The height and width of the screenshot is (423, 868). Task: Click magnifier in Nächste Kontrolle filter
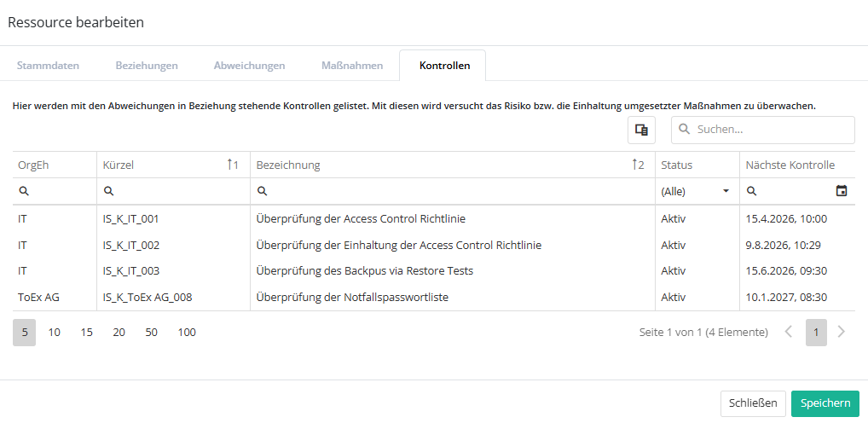click(752, 192)
